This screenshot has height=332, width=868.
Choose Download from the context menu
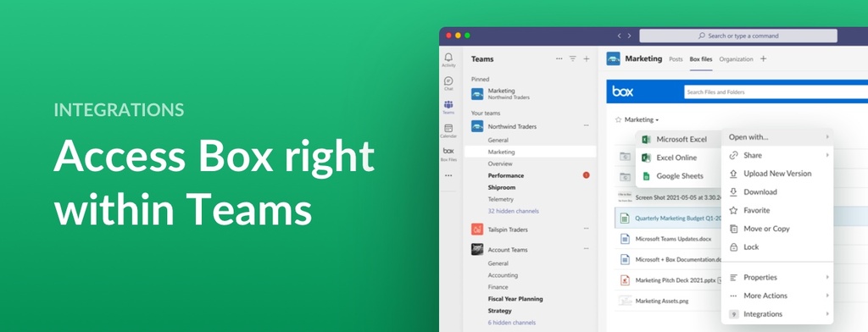pos(760,192)
